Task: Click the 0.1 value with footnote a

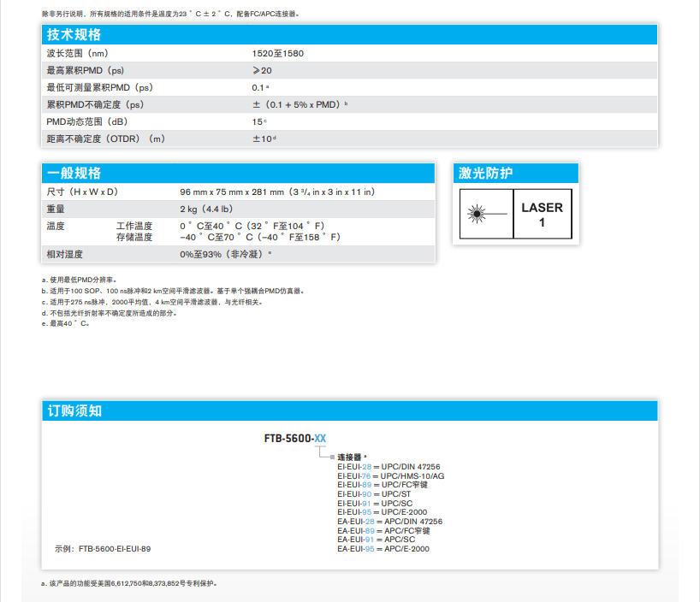Action: pyautogui.click(x=260, y=87)
